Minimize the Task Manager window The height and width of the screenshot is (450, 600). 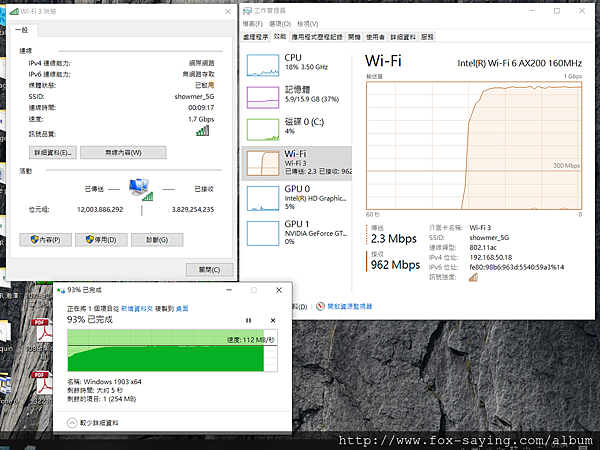click(x=532, y=11)
